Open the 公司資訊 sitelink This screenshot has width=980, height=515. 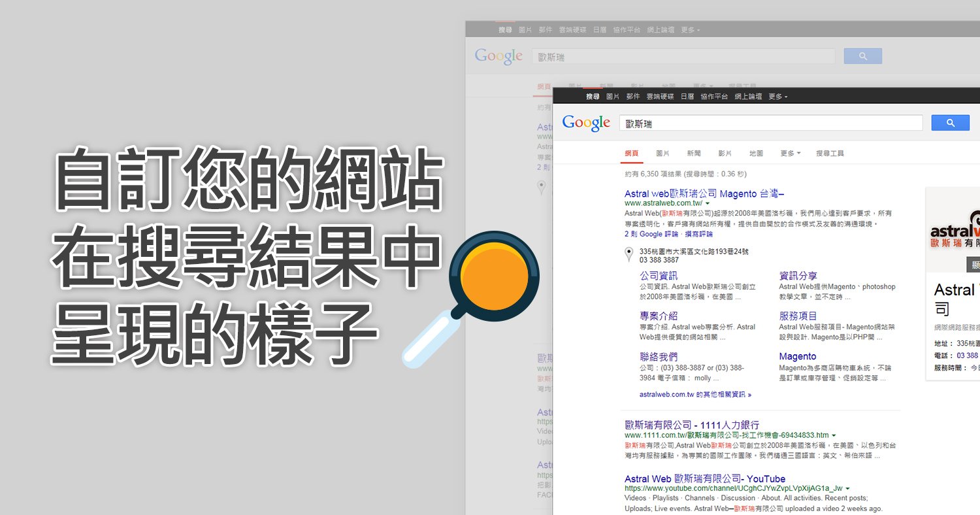(659, 276)
